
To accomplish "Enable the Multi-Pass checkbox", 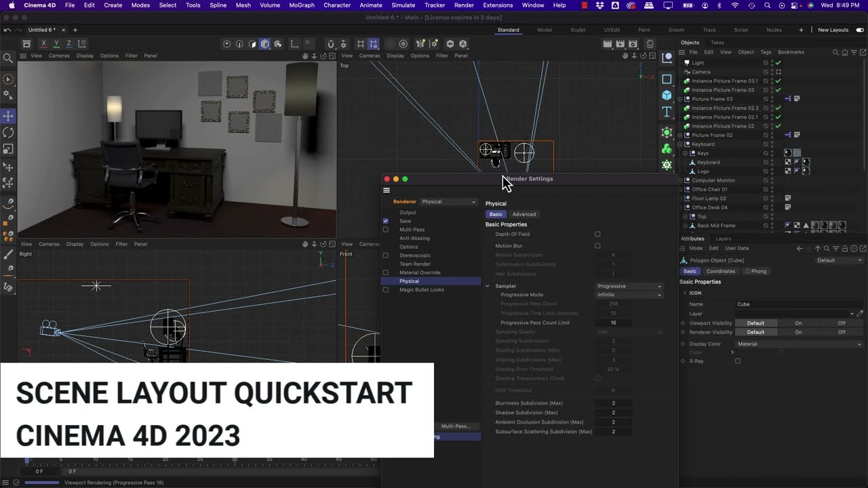I will coord(385,230).
